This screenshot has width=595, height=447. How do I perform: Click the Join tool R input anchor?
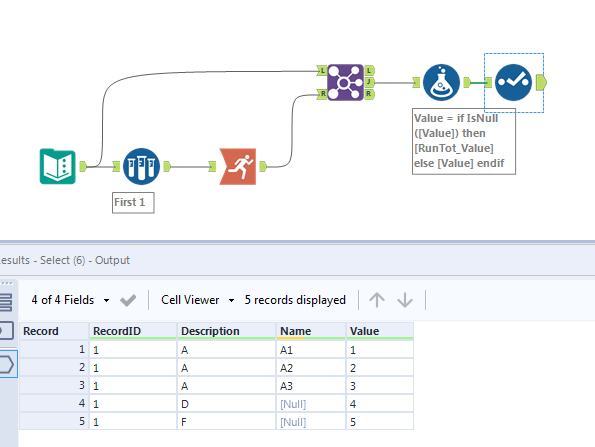(x=322, y=94)
